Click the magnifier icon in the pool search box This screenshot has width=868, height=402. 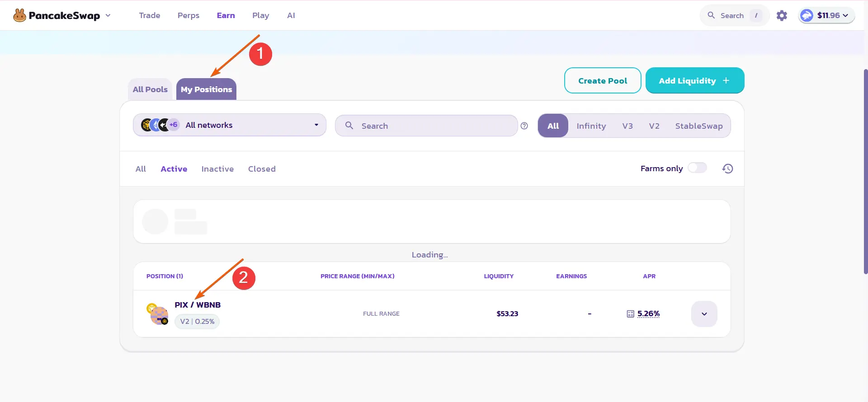point(349,125)
